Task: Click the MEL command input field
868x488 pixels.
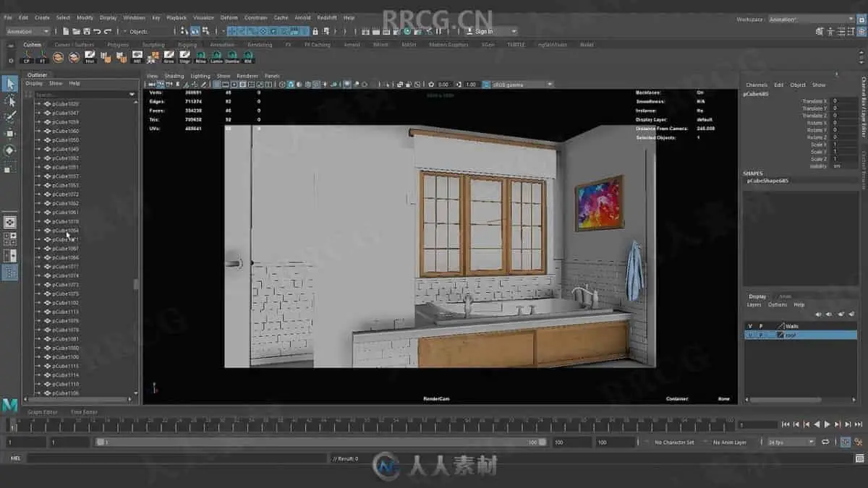Action: pos(176,458)
